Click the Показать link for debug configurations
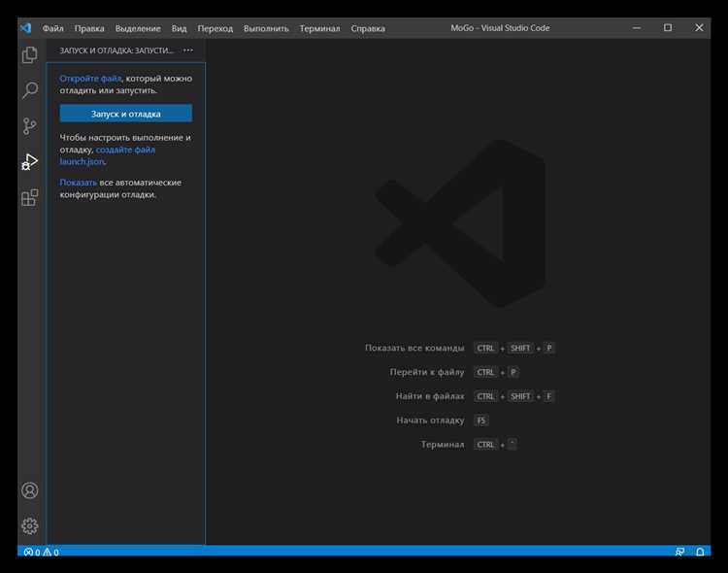The width and height of the screenshot is (728, 573). [78, 183]
